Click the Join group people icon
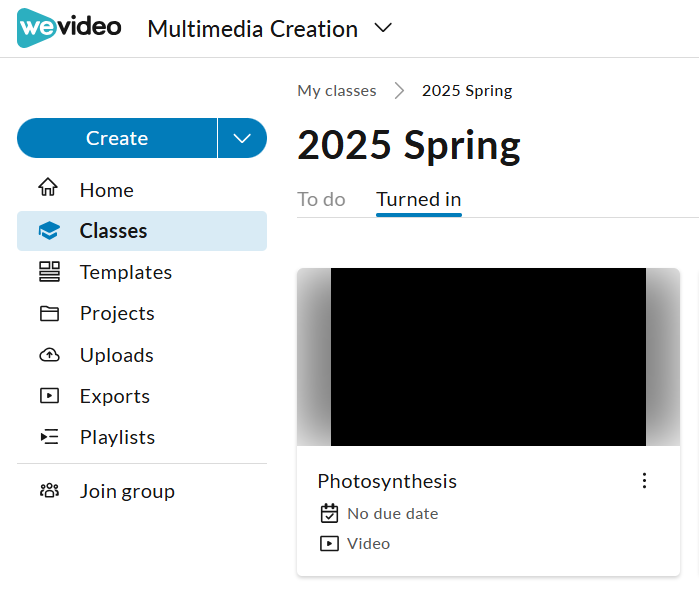699x598 pixels. [x=49, y=491]
